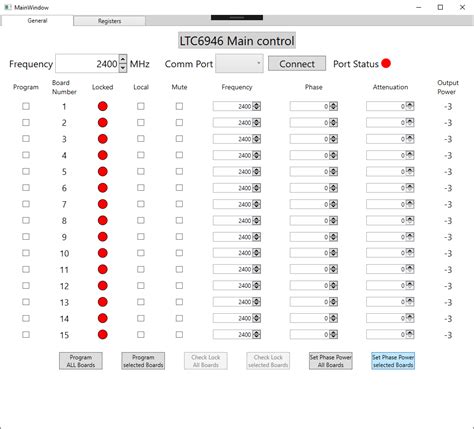Click the board 3 Frequency spinner arrows
The height and width of the screenshot is (429, 474).
pos(256,139)
